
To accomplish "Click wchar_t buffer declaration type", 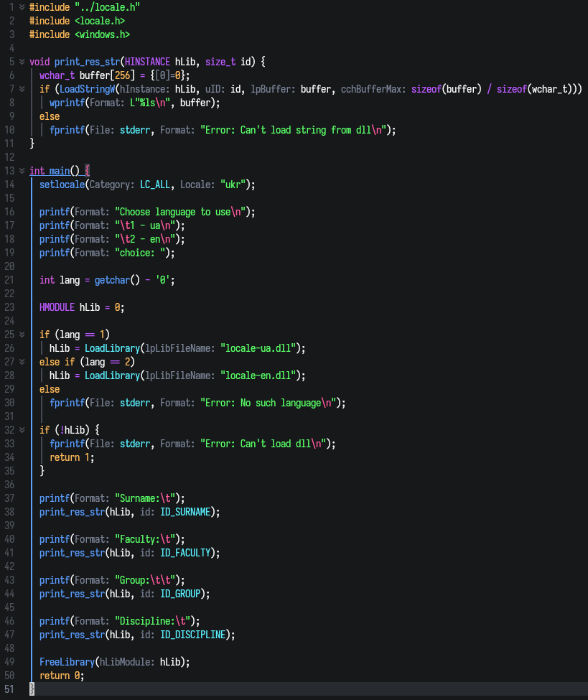I will pyautogui.click(x=57, y=75).
